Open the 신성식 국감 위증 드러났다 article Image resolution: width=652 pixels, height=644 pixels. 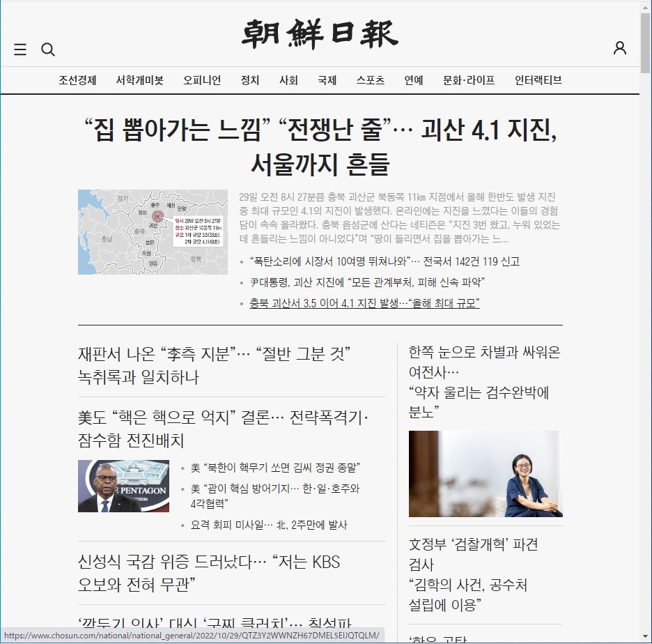209,572
